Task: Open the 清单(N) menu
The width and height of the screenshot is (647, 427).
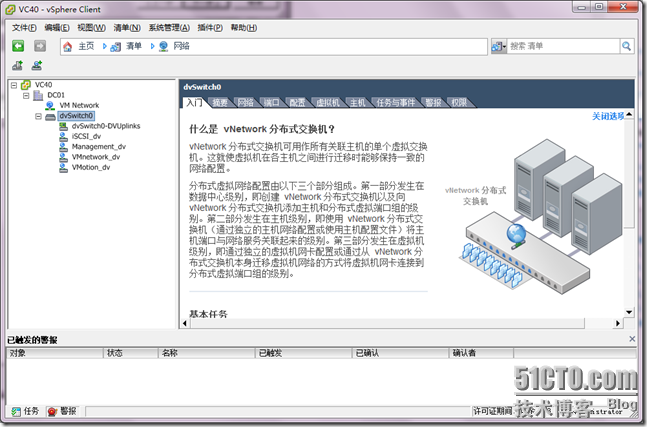Action: pos(127,28)
